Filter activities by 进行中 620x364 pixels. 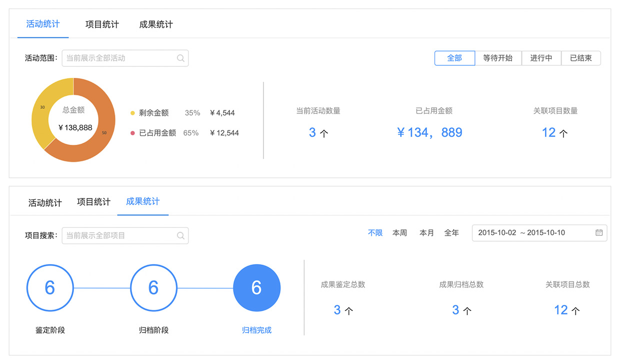[541, 58]
